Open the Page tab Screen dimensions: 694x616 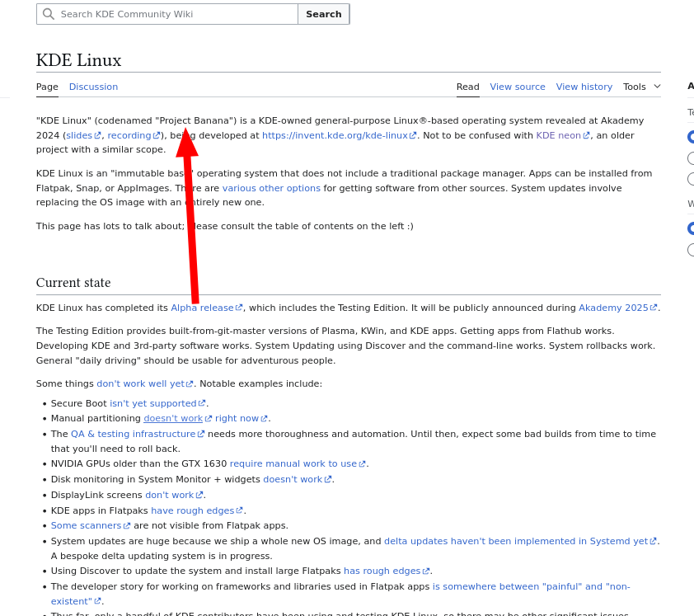click(47, 87)
